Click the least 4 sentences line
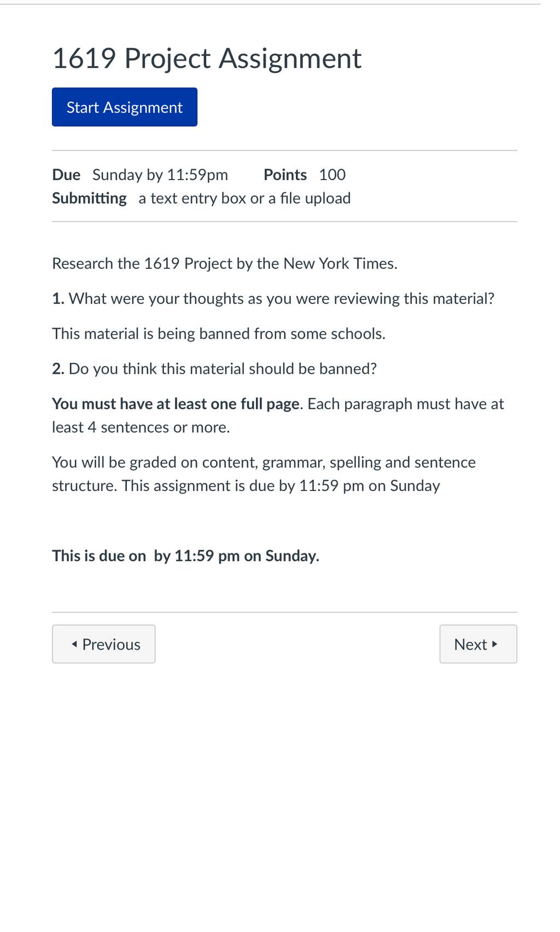Image resolution: width=560 pixels, height=932 pixels. (x=141, y=427)
